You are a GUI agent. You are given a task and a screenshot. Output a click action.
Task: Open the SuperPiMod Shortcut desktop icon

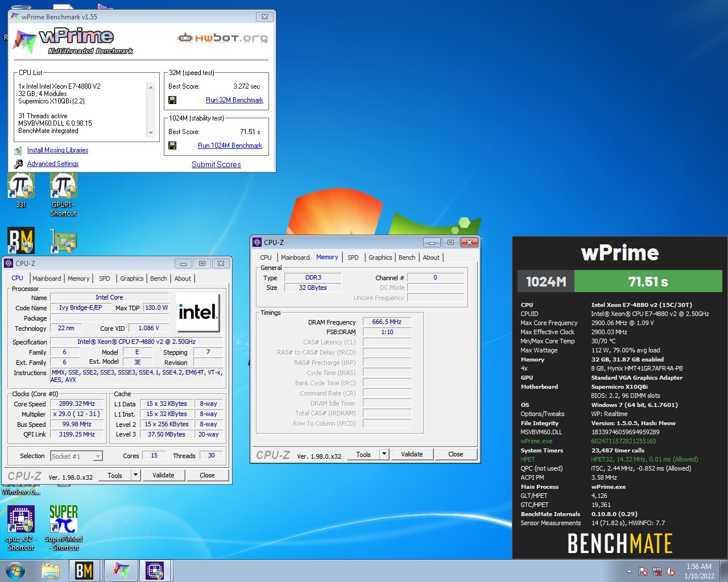coord(64,528)
